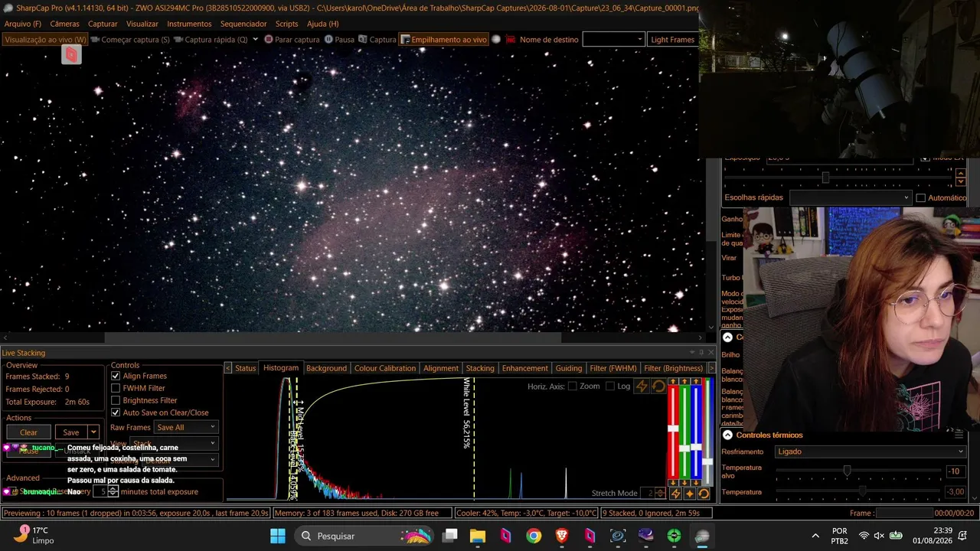Click Começar captura button

(130, 39)
